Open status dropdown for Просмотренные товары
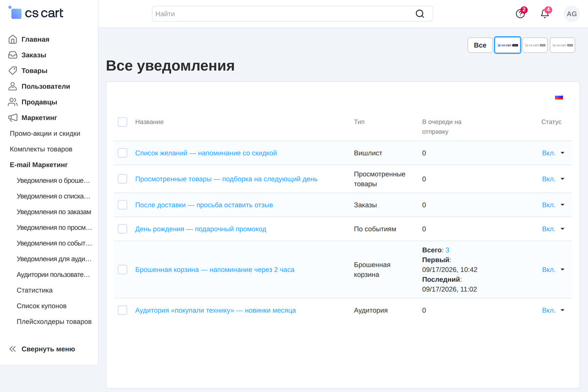Viewport: 588px width, 392px height. tap(553, 179)
